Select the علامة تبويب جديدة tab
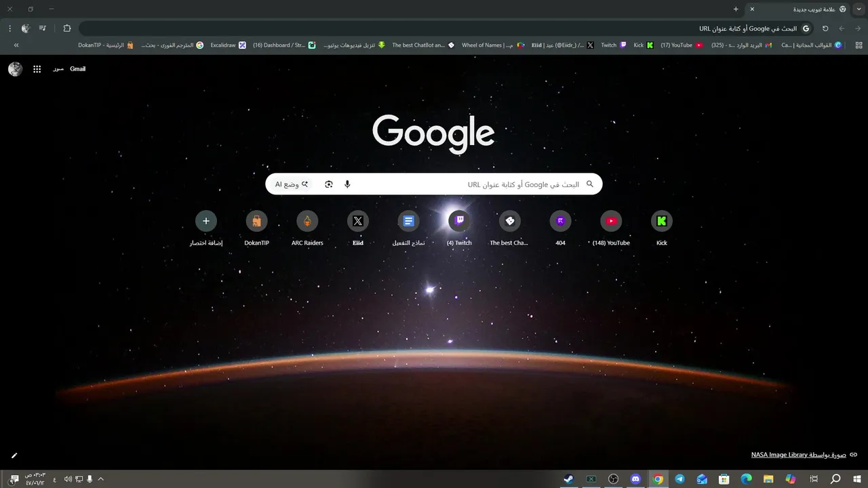The image size is (868, 488). tap(798, 9)
